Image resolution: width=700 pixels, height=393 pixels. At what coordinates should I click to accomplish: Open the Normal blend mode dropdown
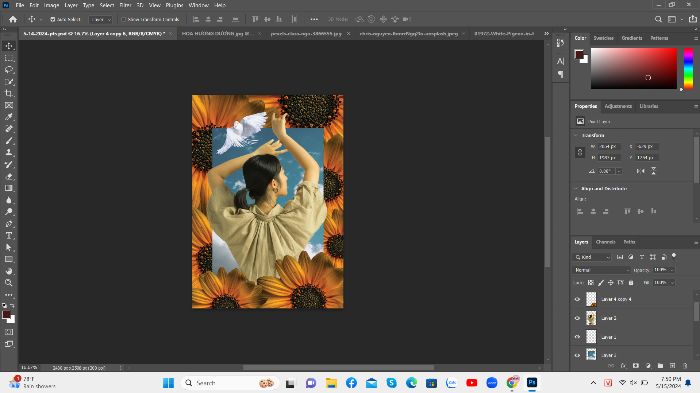(601, 270)
